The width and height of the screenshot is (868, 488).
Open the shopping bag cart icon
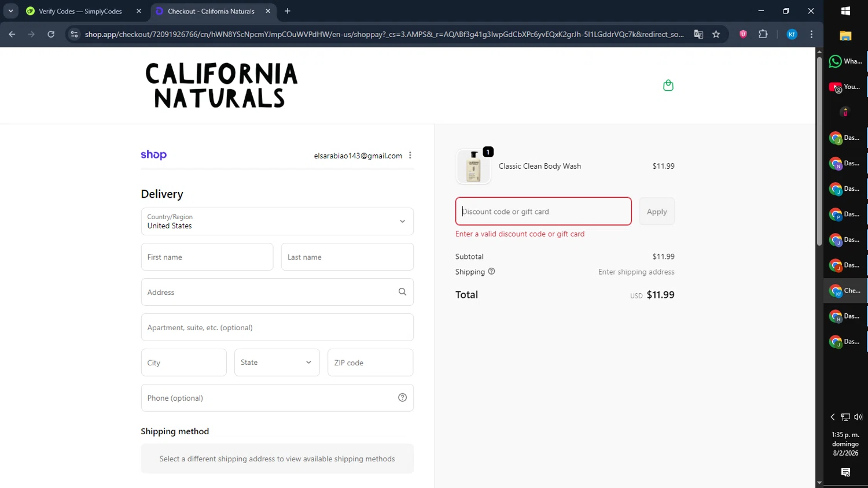668,86
